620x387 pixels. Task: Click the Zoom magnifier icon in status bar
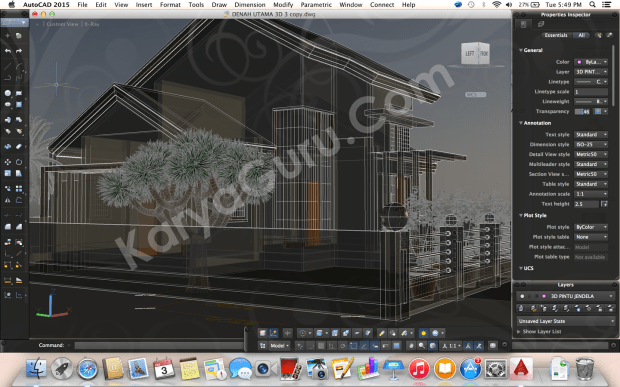[x=422, y=346]
